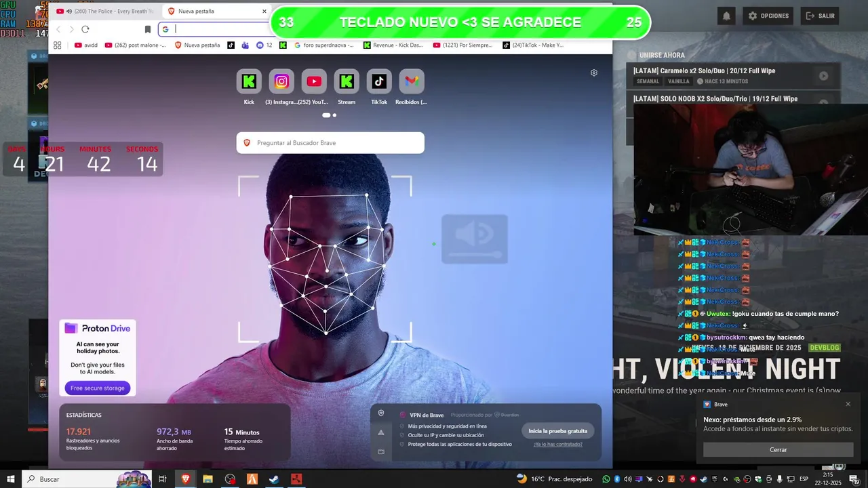Open the TikTok shortcut tile
Viewport: 868px width, 488px height.
379,81
